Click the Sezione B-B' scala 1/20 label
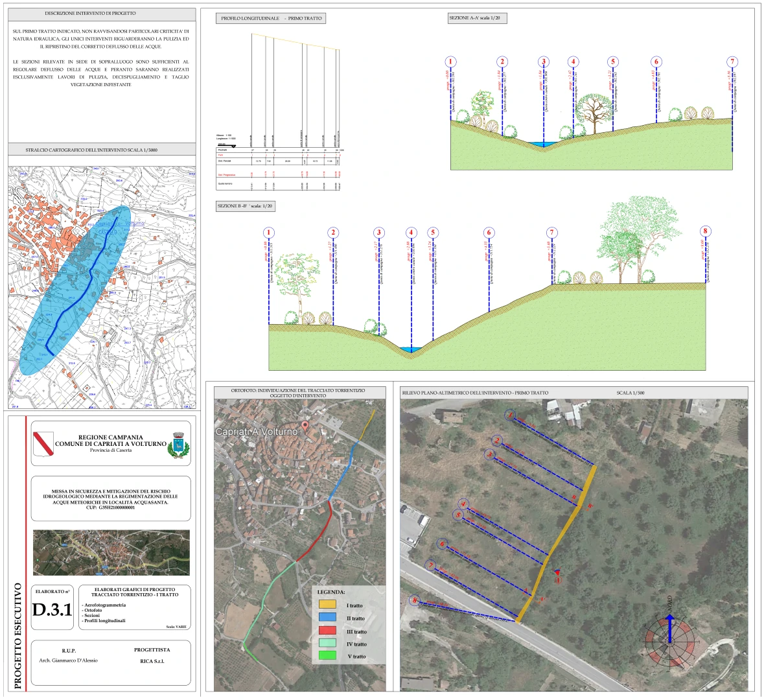Image resolution: width=764 pixels, height=700 pixels. [x=247, y=206]
